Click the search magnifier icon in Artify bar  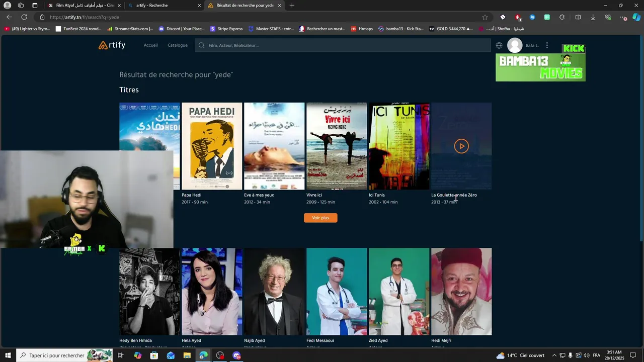(x=202, y=45)
